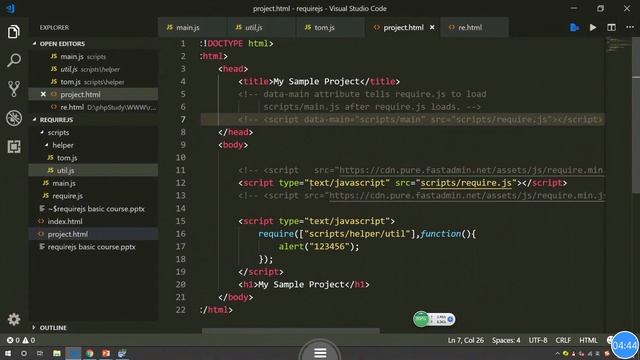Open index.html in the file tree

tap(93, 221)
